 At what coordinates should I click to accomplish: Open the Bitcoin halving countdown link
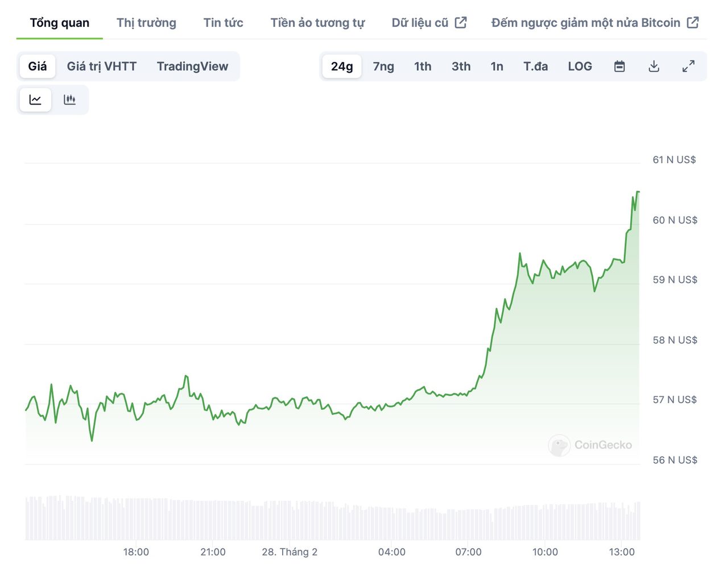click(595, 23)
